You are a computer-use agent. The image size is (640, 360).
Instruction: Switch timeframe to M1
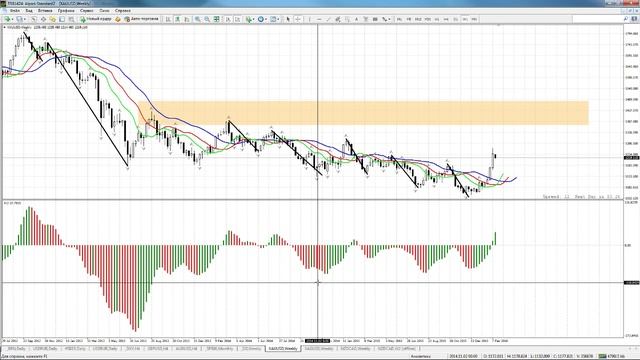(399, 19)
